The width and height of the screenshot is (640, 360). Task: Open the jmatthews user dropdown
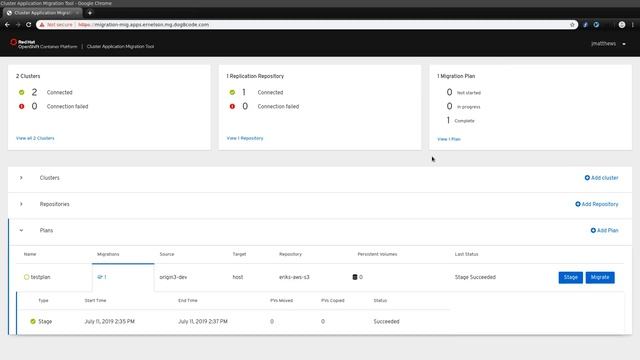click(x=608, y=44)
